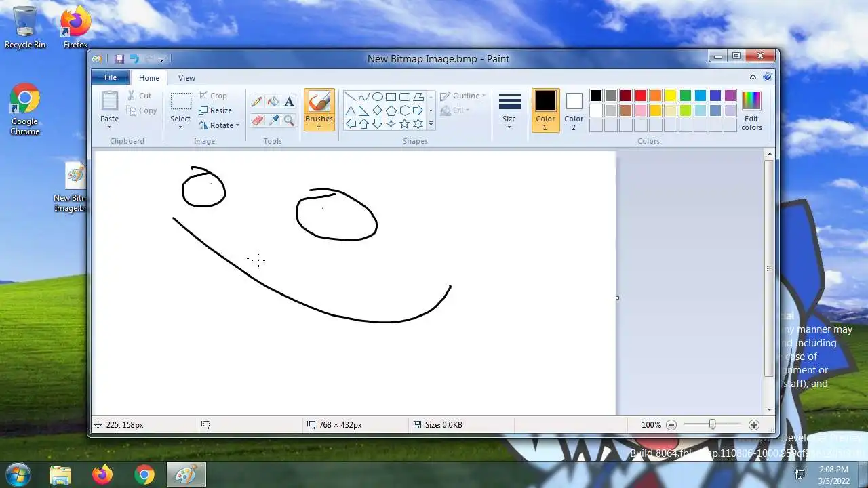Expand the Rotate dropdown
868x488 pixels.
tap(237, 125)
